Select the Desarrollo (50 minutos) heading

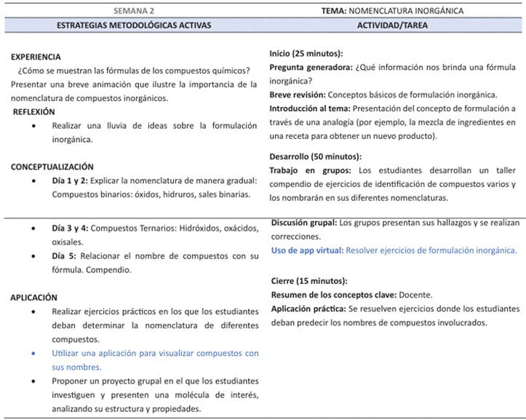(315, 156)
